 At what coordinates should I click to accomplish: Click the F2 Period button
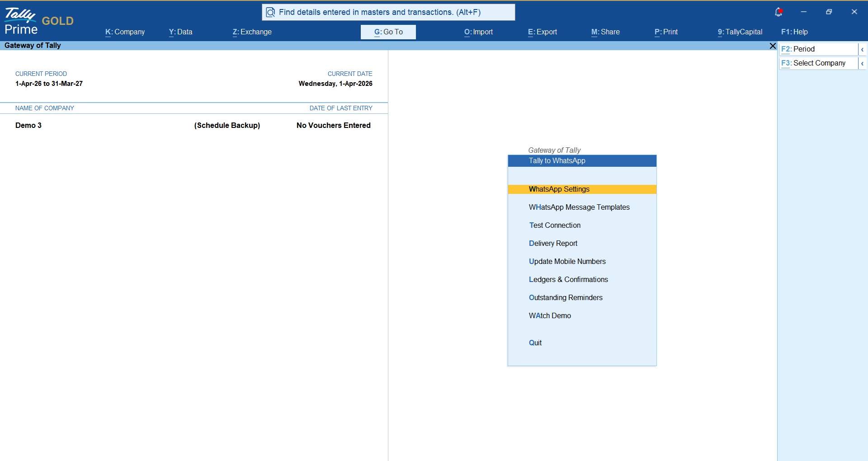[818, 49]
